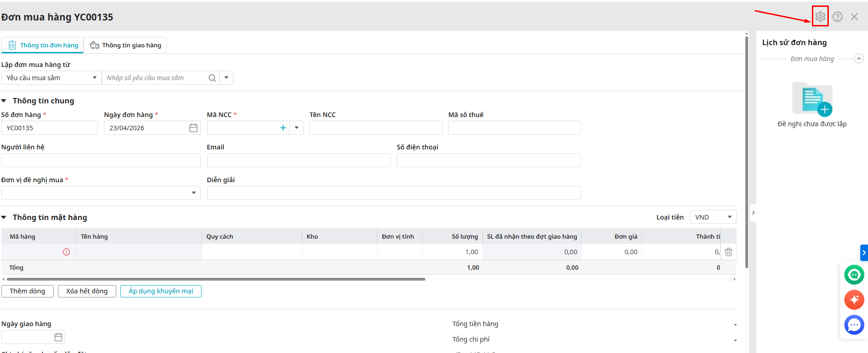Viewport: 868px width, 353px height.
Task: Click calendar icon in Ngày đơn hàng
Action: [193, 128]
